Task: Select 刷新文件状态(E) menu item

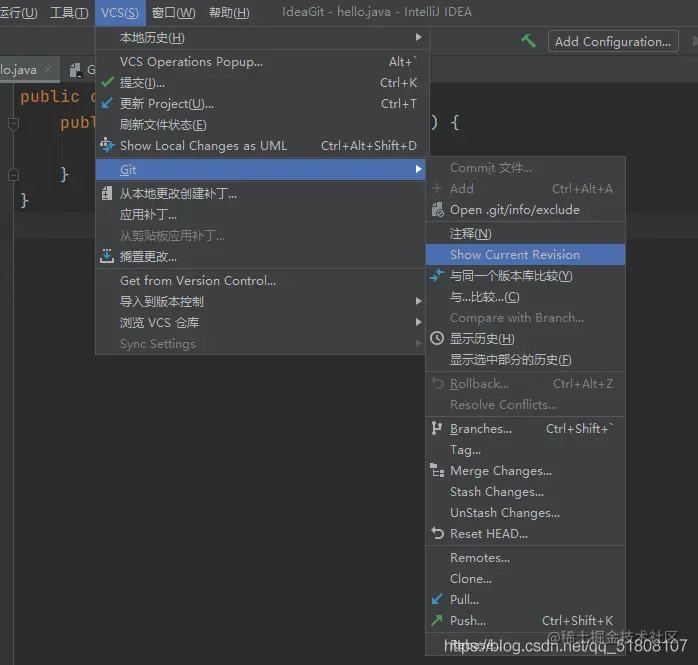Action: (x=260, y=124)
